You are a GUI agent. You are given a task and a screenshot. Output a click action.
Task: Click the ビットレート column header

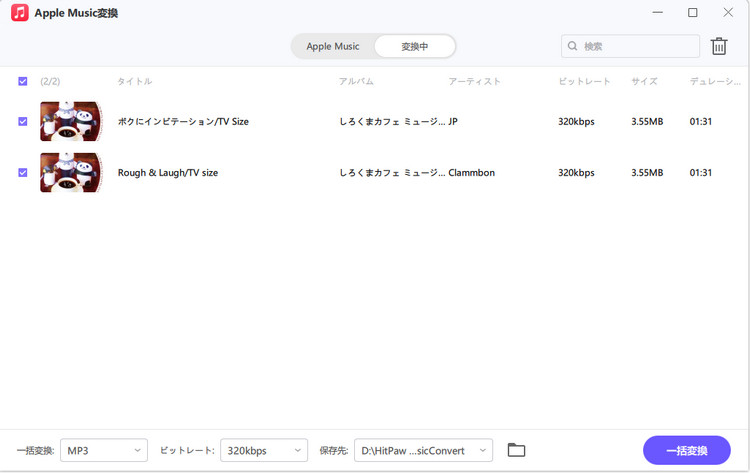pos(585,81)
